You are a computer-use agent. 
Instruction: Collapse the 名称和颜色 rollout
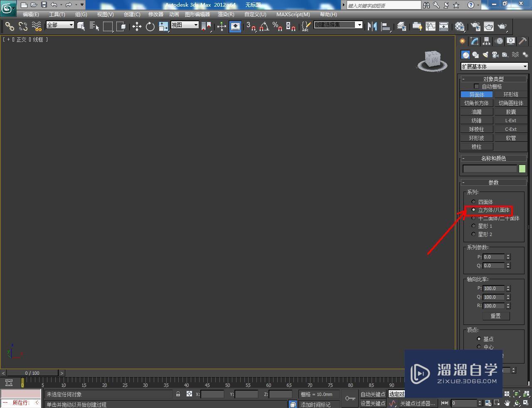point(494,158)
